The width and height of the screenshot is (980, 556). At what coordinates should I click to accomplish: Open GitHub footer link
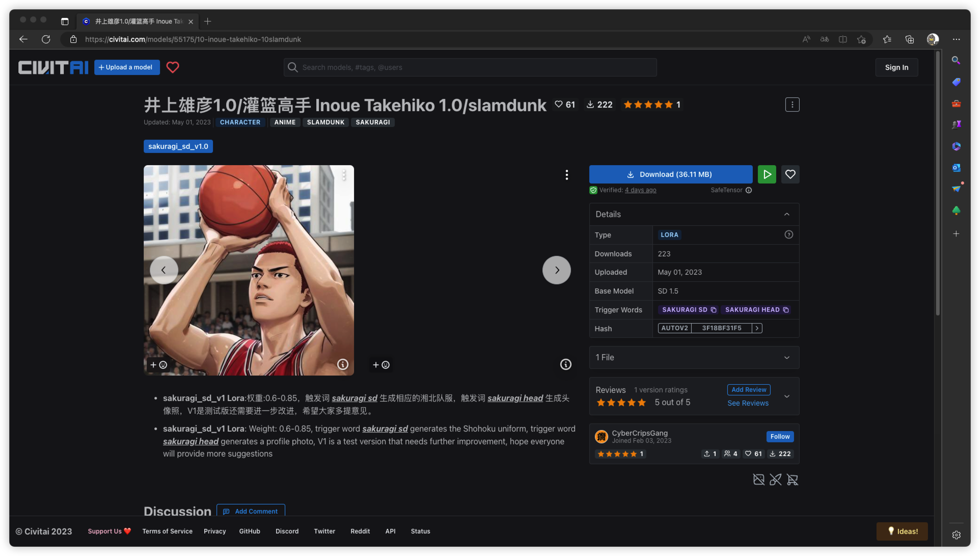click(x=250, y=532)
